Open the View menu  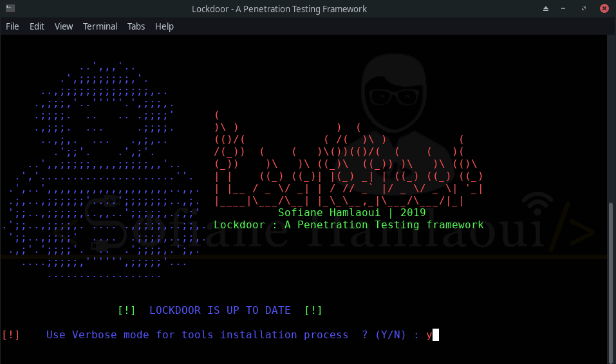[64, 26]
